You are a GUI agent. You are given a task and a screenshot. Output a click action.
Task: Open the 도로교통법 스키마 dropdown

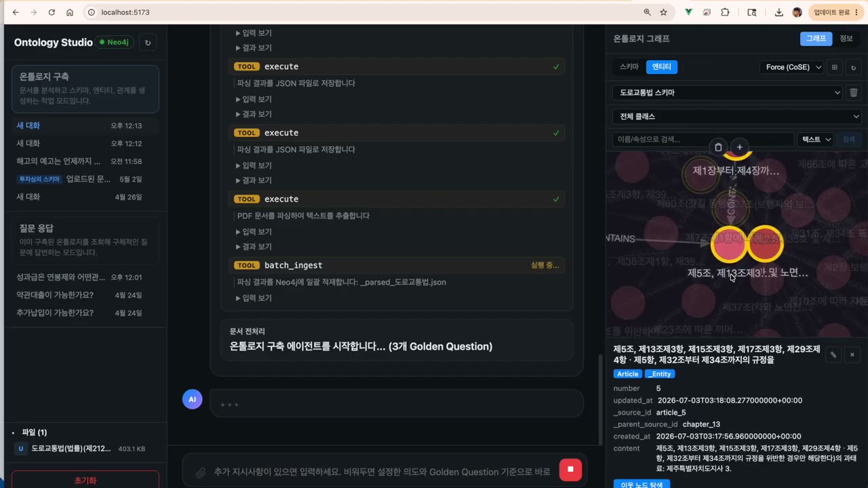coord(728,92)
